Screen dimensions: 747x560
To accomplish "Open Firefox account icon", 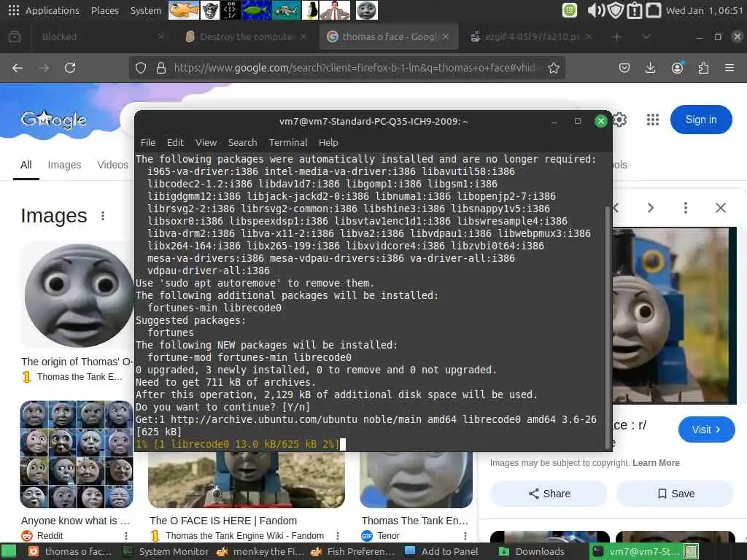I will tap(677, 68).
